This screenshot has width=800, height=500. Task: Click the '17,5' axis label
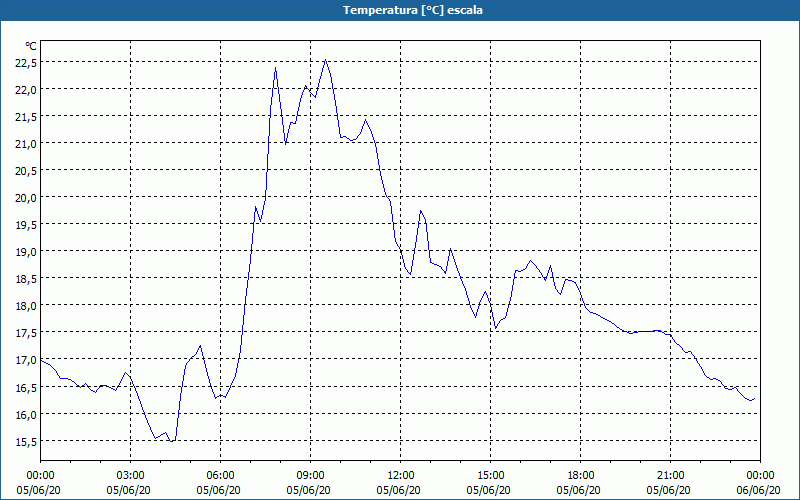click(x=26, y=333)
